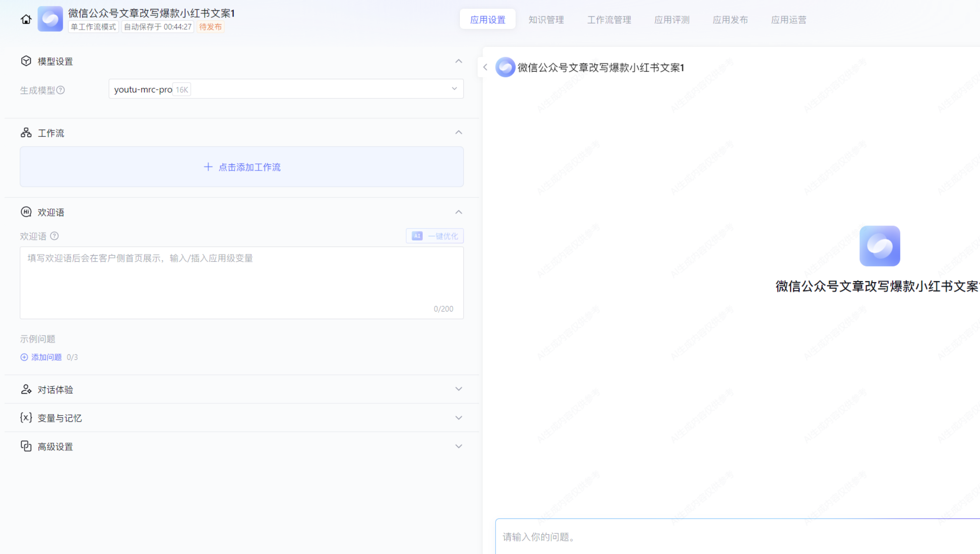
Task: Collapse the 工作流 section
Action: coord(458,132)
